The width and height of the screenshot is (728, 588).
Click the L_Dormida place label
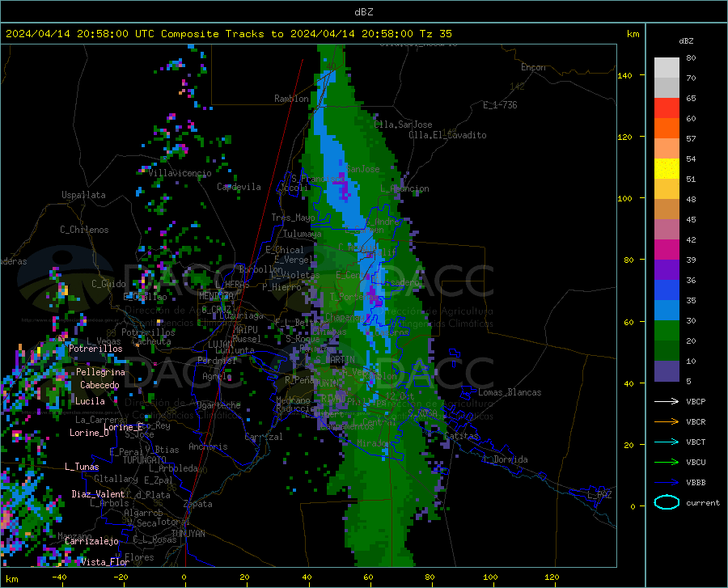pyautogui.click(x=506, y=459)
